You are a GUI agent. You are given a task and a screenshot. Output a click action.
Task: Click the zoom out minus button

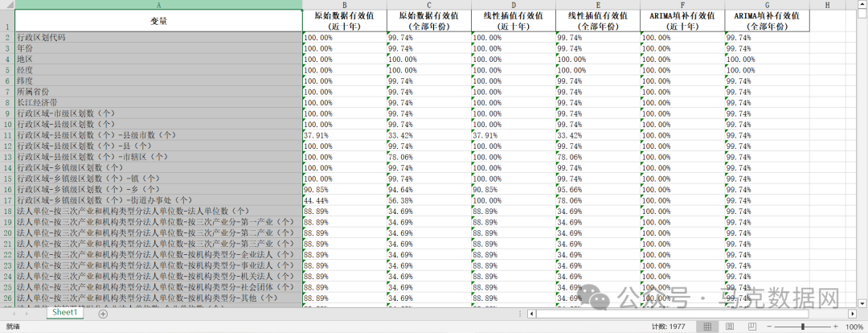pos(769,327)
